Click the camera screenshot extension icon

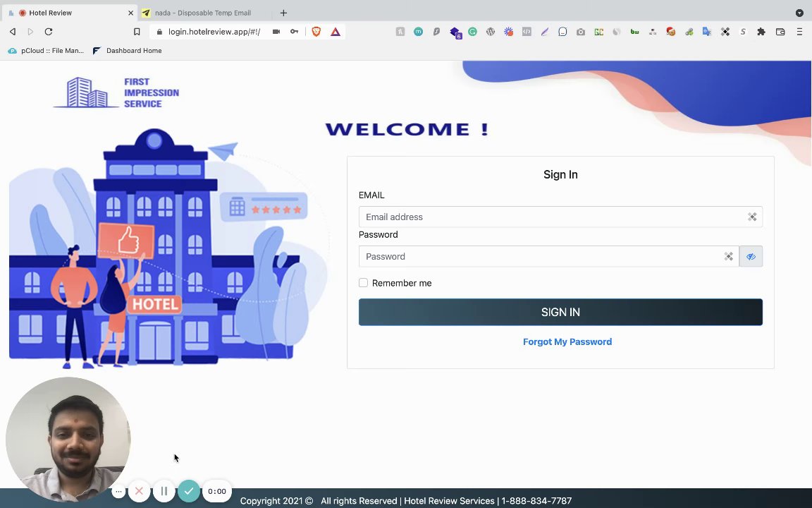point(581,32)
